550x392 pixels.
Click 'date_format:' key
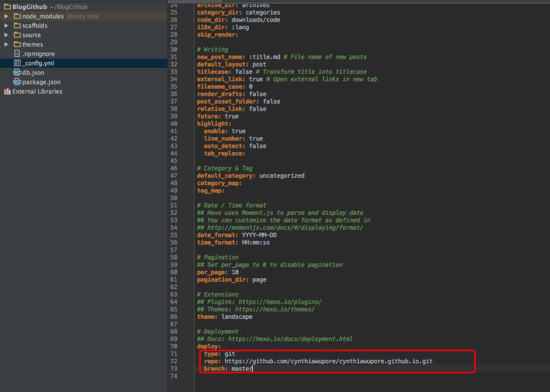[x=217, y=235]
